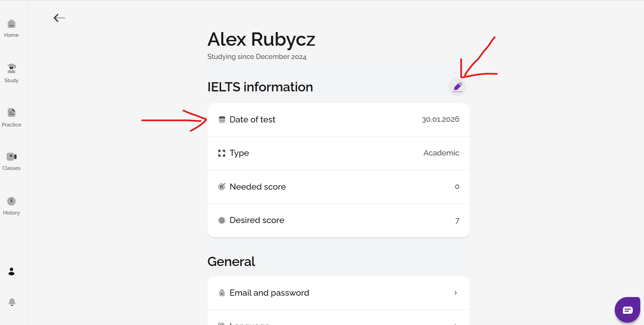The image size is (644, 325).
Task: Click the back arrow icon
Action: (59, 18)
